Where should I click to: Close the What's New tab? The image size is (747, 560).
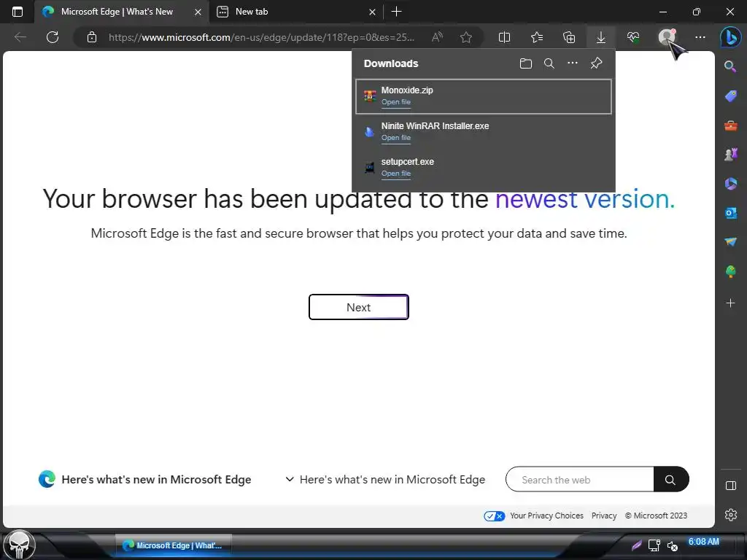pyautogui.click(x=198, y=12)
